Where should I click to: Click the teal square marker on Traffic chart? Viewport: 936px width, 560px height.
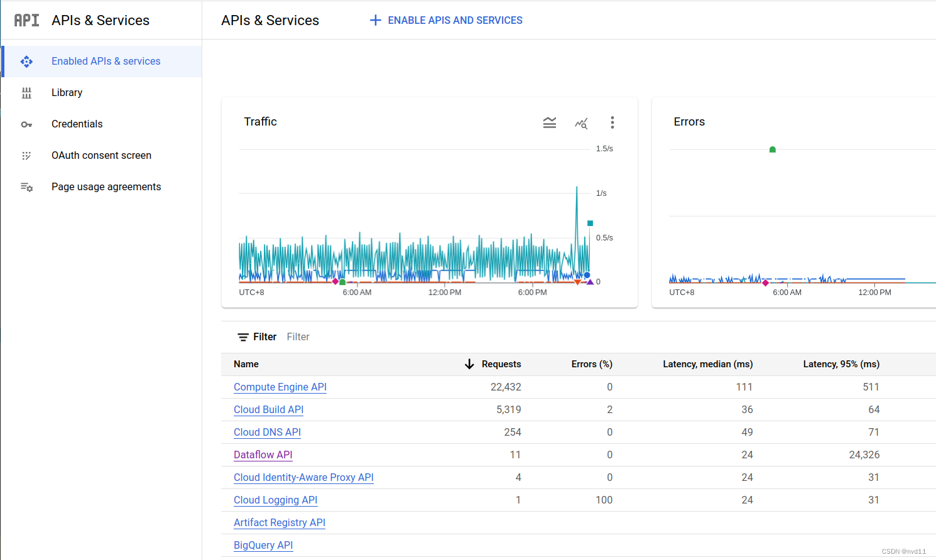pyautogui.click(x=590, y=223)
